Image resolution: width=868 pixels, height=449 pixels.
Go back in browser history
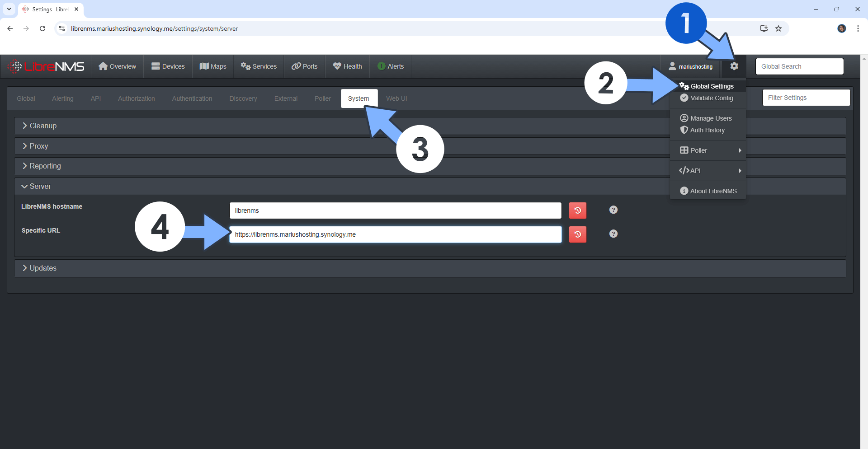click(x=10, y=28)
